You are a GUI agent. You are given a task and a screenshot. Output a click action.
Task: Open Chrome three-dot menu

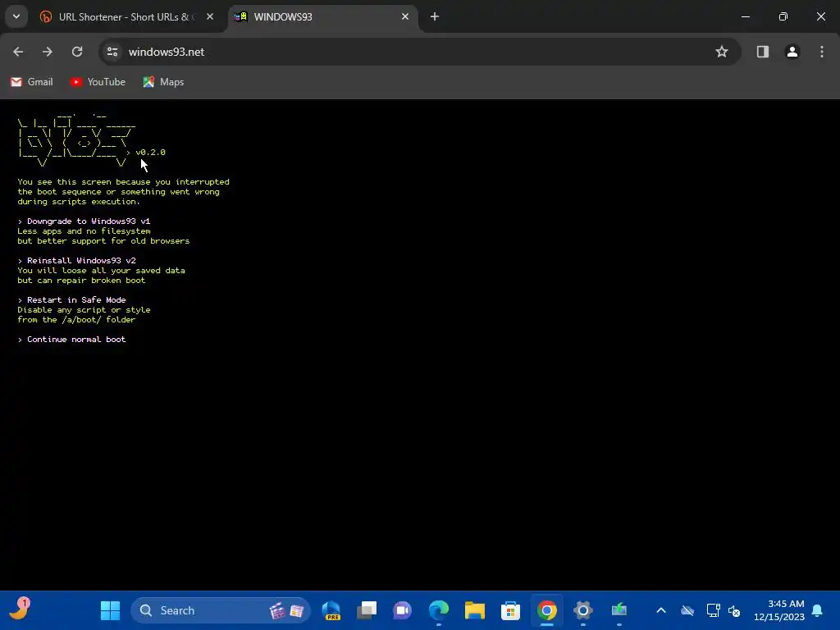(x=821, y=52)
